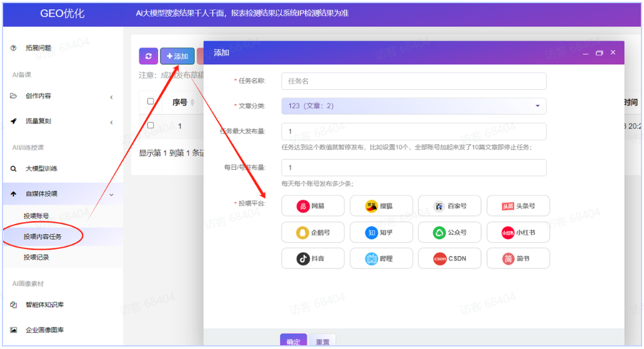Pick the 知乎 platform button

[x=381, y=232]
